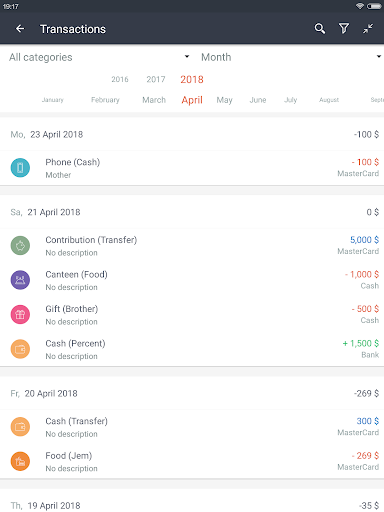The width and height of the screenshot is (384, 512).
Task: Open the 23 April 2018 date header
Action: 192,134
